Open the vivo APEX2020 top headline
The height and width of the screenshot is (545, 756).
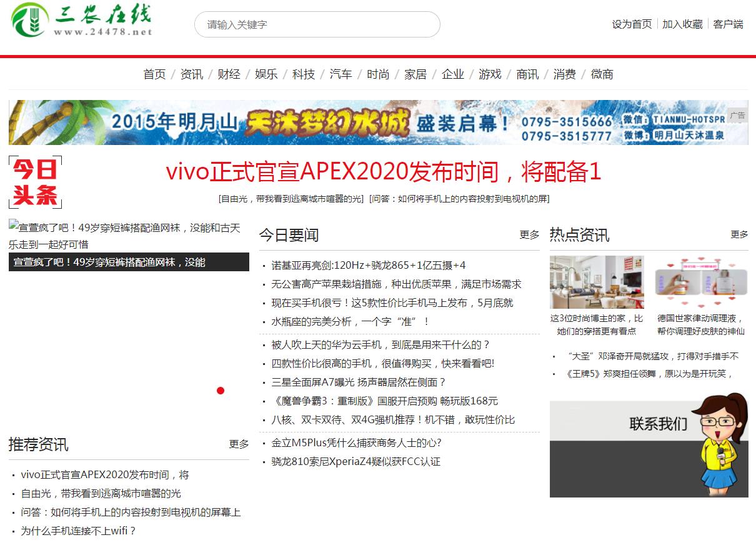(x=384, y=172)
